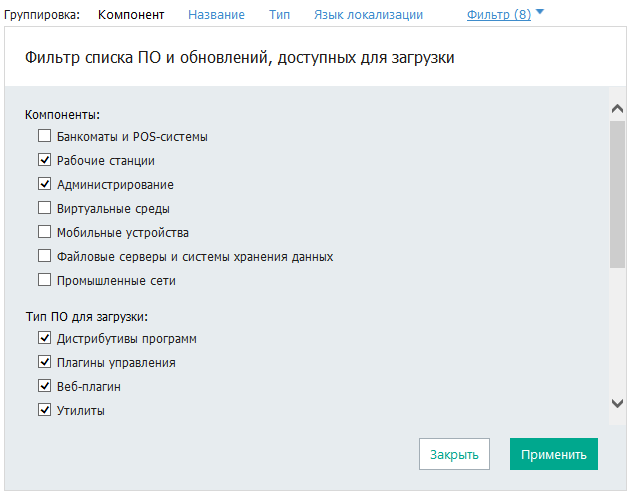Viewport: 631px width, 494px height.
Task: Disable the Плагины управления checkbox
Action: (44, 362)
